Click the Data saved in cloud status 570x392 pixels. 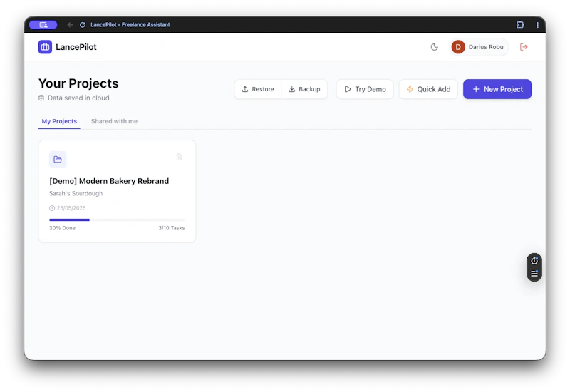(74, 98)
